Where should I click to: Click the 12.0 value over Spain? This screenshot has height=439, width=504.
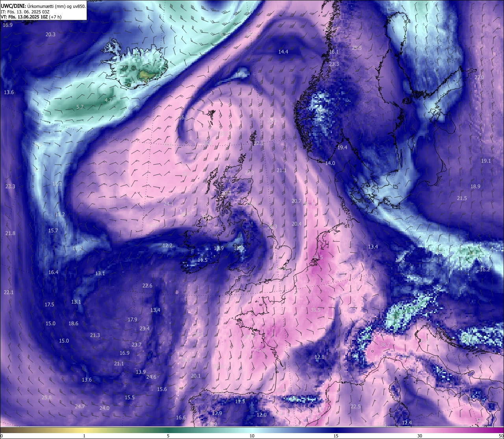click(261, 415)
